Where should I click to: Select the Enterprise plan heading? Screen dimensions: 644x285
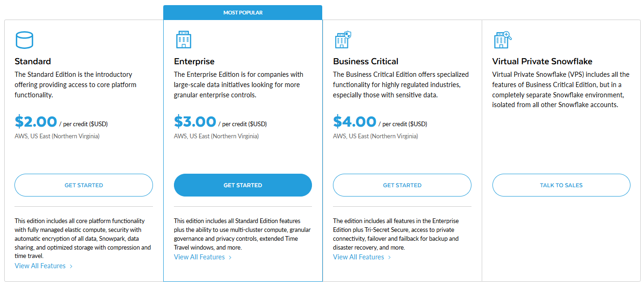click(x=194, y=61)
